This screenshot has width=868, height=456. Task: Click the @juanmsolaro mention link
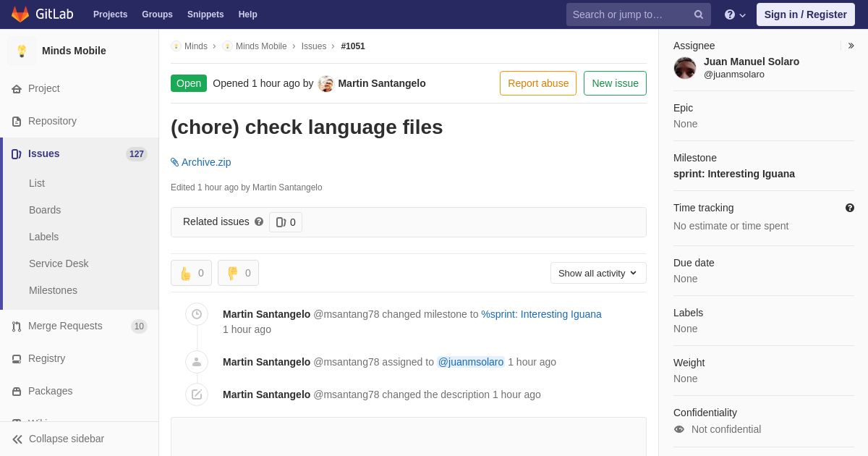point(471,362)
